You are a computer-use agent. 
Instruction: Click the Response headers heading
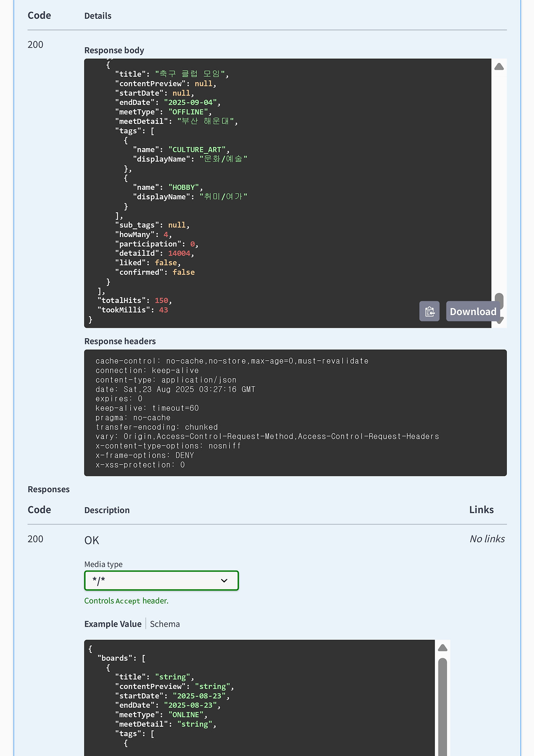pos(120,341)
